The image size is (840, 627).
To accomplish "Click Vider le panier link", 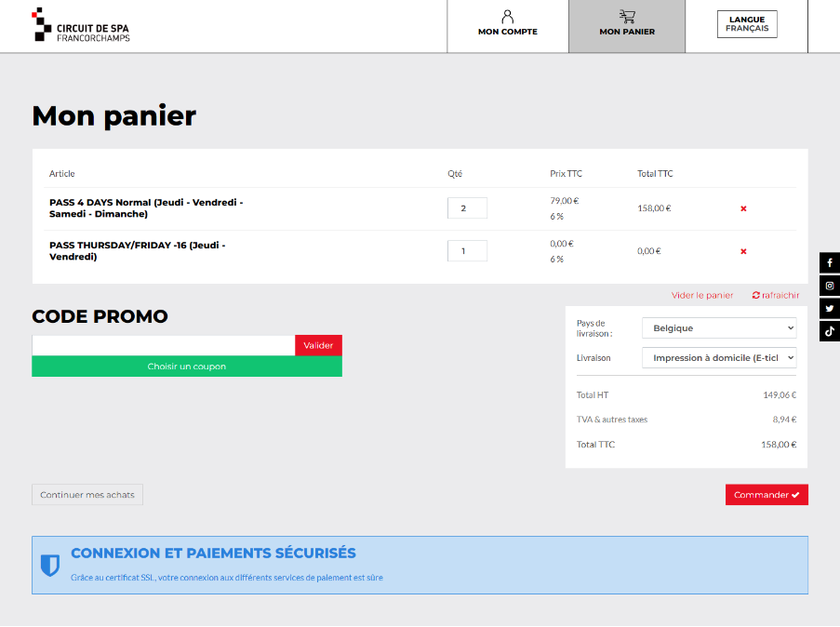I will coord(702,295).
